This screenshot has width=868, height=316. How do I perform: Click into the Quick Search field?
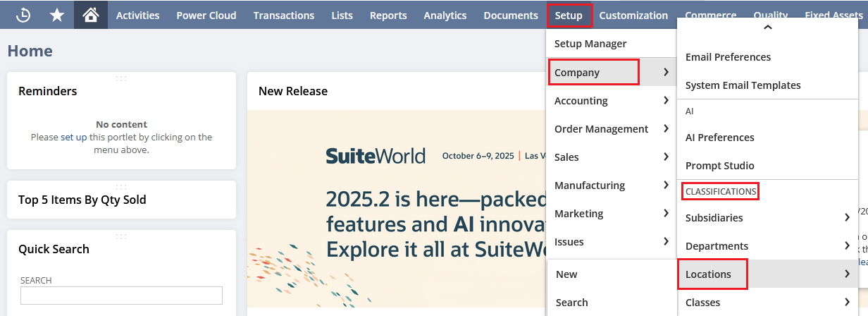121,296
